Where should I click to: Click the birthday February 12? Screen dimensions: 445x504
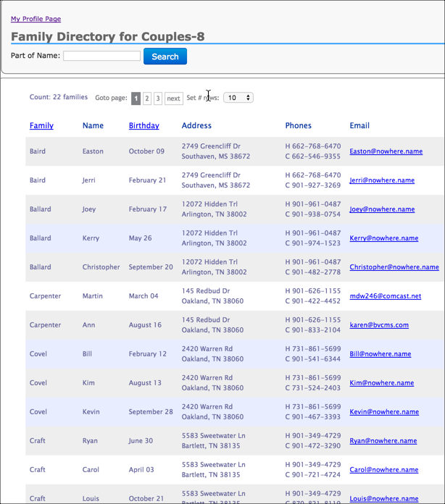tap(148, 353)
